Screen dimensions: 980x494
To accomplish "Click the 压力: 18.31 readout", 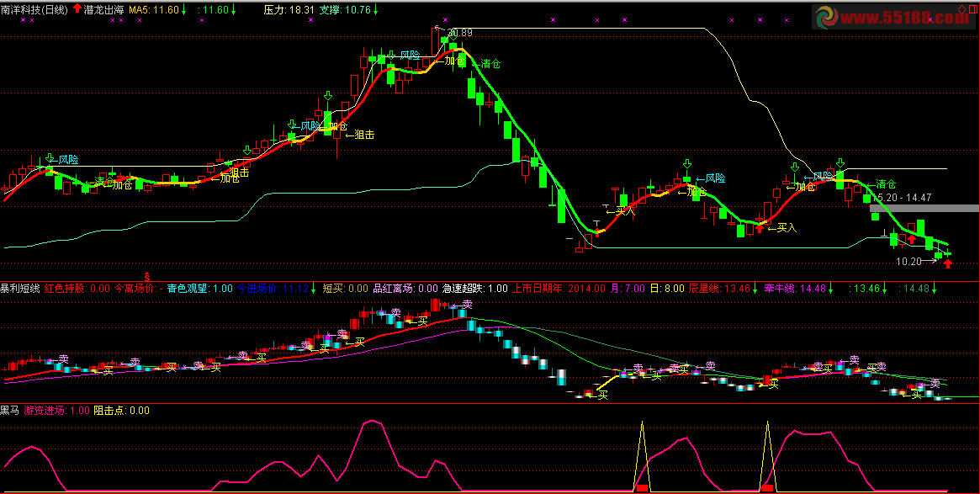I will 289,9.
